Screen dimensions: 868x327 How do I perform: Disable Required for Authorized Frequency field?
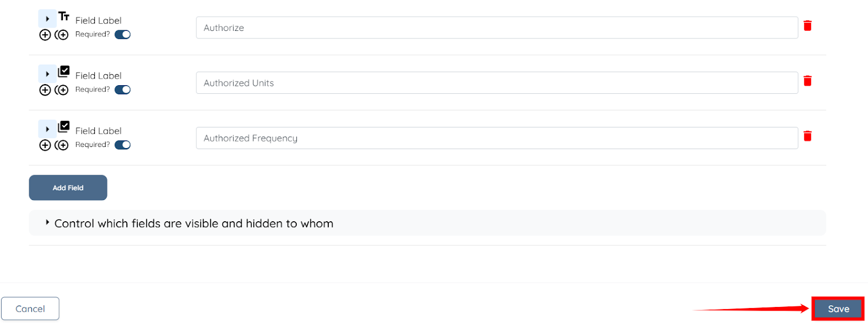(123, 145)
